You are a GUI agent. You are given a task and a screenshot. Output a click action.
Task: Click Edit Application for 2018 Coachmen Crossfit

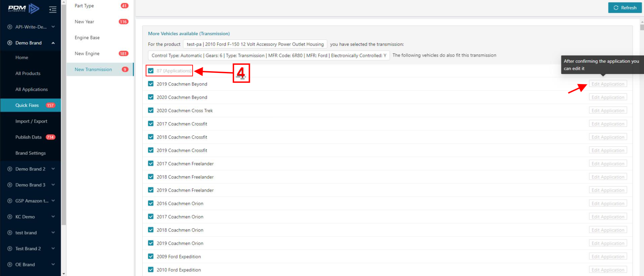608,137
